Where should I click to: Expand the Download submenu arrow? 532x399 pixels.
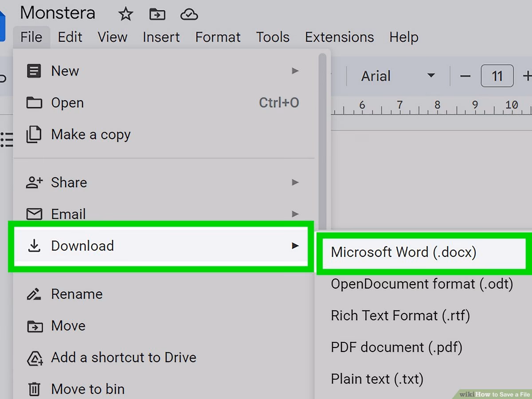pyautogui.click(x=295, y=246)
